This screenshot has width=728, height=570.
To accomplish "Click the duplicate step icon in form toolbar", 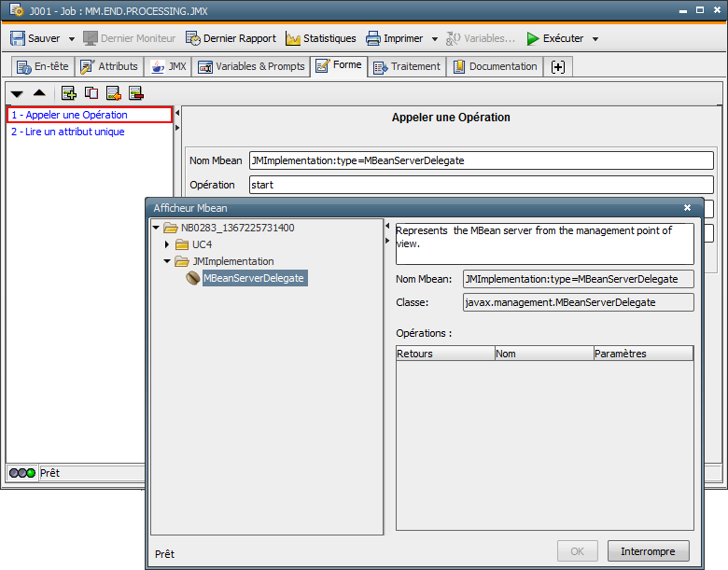I will [x=91, y=92].
